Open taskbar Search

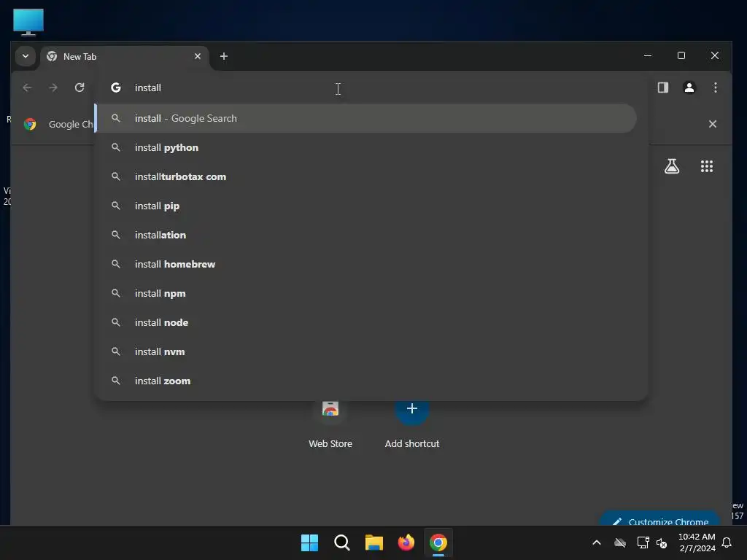[341, 542]
